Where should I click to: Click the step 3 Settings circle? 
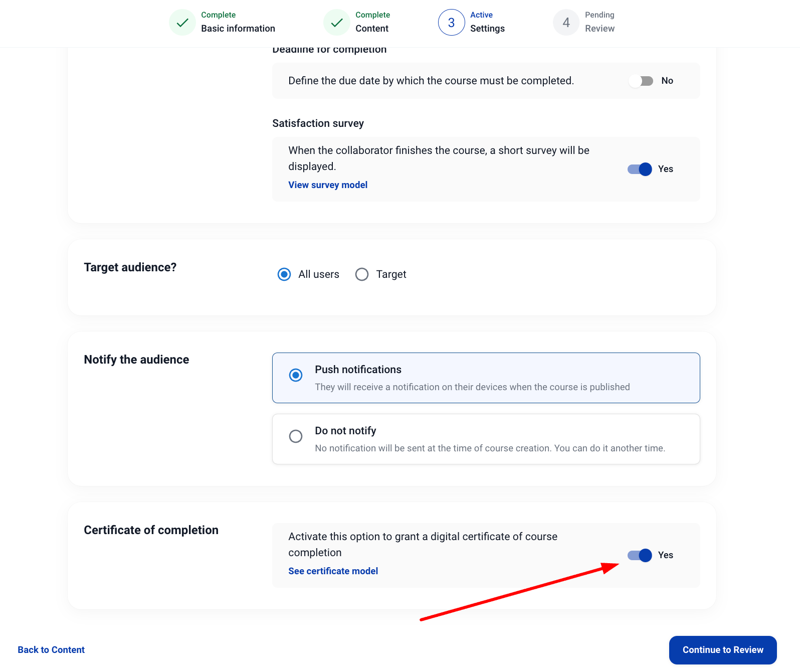click(451, 23)
